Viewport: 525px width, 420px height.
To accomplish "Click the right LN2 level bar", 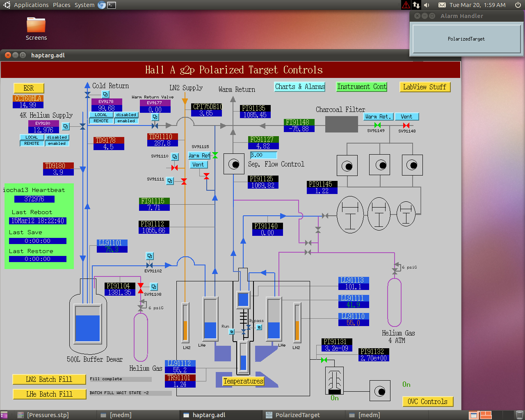I will tap(297, 322).
